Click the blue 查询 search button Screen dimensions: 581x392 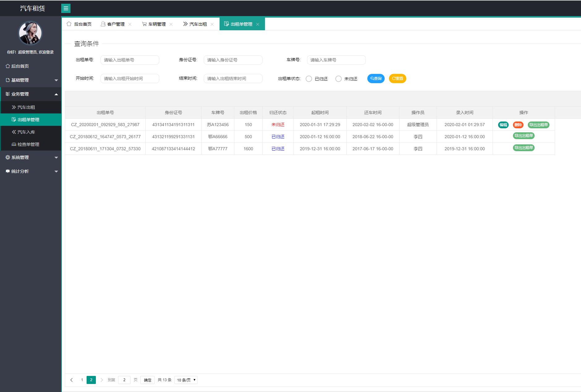(376, 79)
